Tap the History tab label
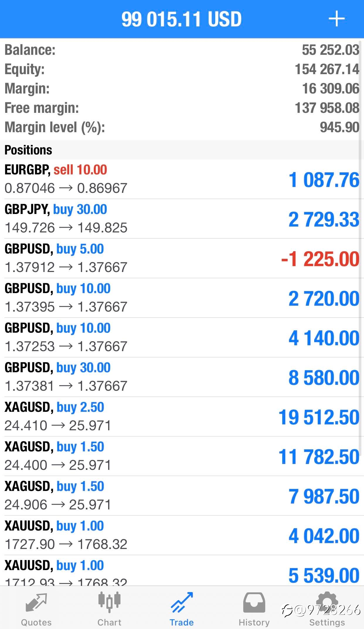Image resolution: width=364 pixels, height=629 pixels. point(254,622)
